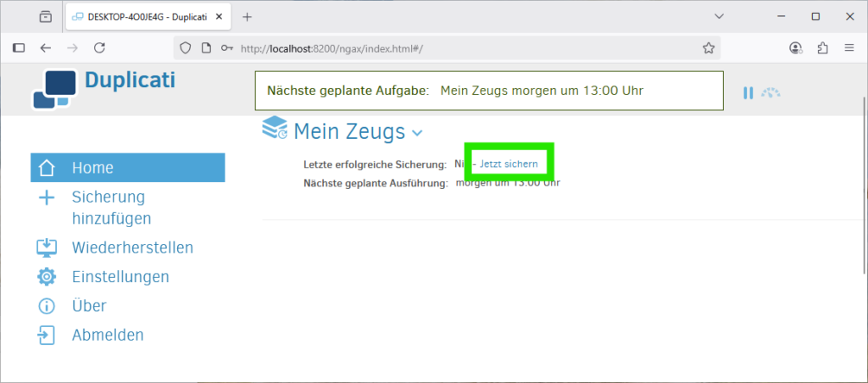
Task: Open the browser extensions puzzle icon
Action: pyautogui.click(x=822, y=48)
